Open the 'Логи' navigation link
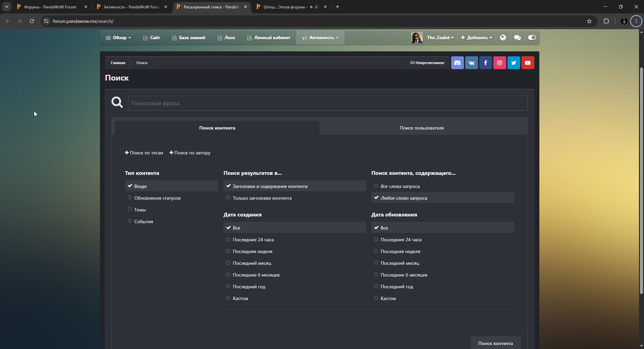Image resolution: width=644 pixels, height=349 pixels. point(226,38)
